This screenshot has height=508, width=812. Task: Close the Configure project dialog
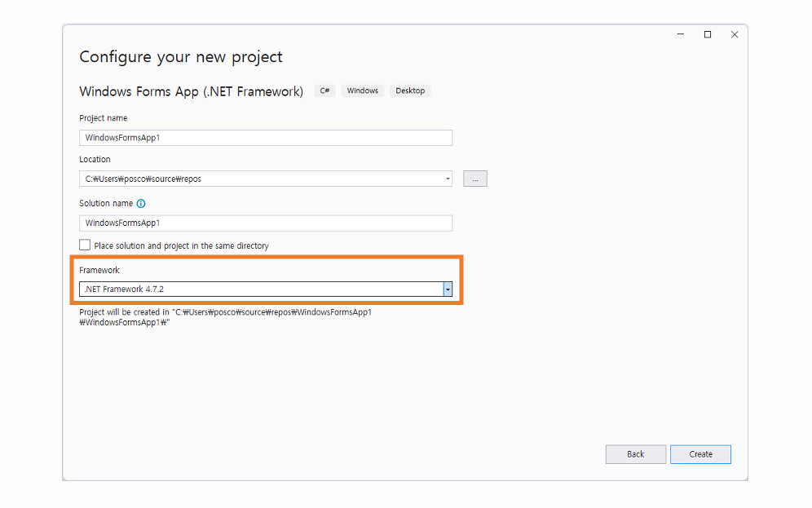point(735,35)
